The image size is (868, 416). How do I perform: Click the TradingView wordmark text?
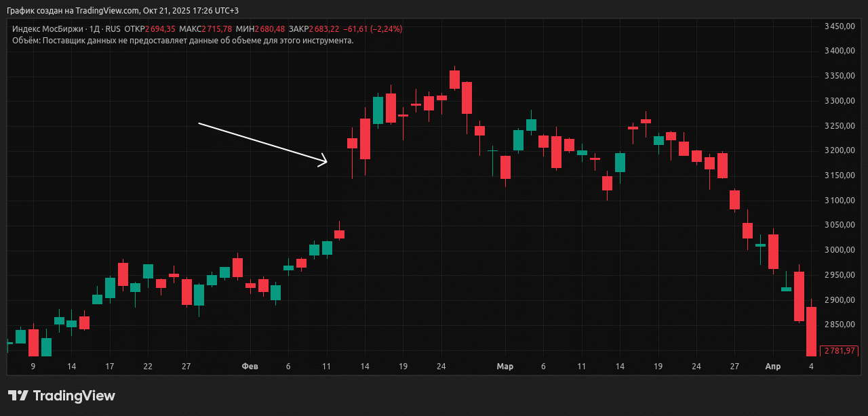tap(74, 396)
